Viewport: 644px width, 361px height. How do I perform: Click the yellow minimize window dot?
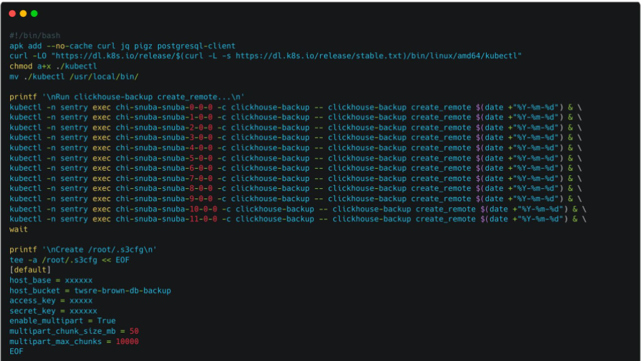pos(24,14)
